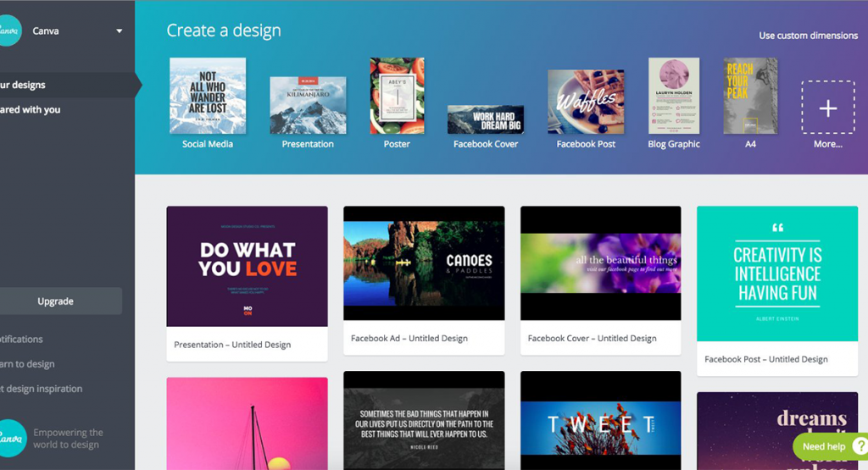Open the all the beautiful things design
Image resolution: width=868 pixels, height=470 pixels.
pos(601,263)
